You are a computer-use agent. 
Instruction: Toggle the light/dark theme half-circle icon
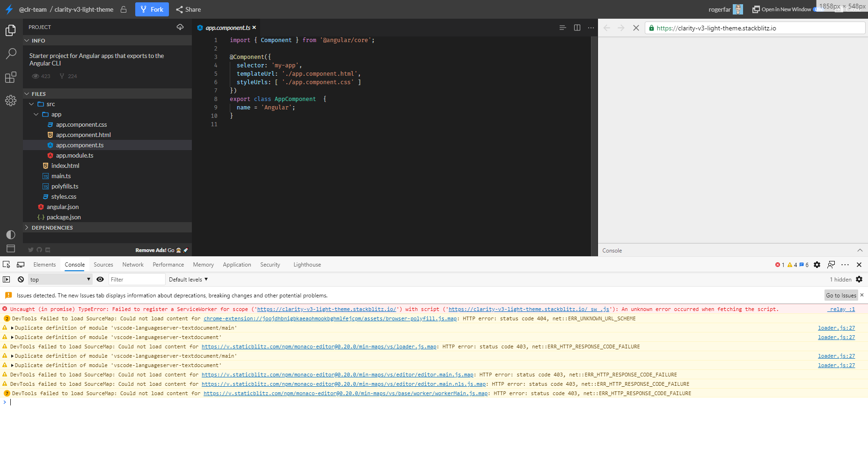point(11,235)
